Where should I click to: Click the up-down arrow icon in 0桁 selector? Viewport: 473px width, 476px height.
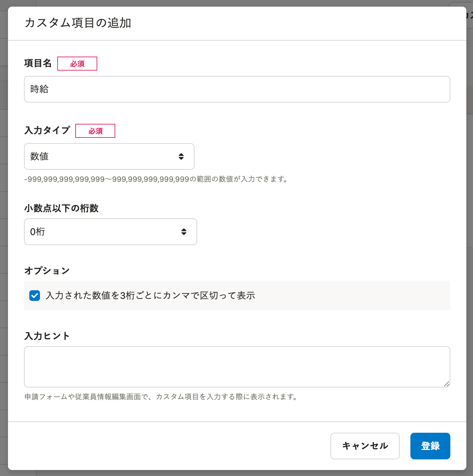tap(184, 232)
